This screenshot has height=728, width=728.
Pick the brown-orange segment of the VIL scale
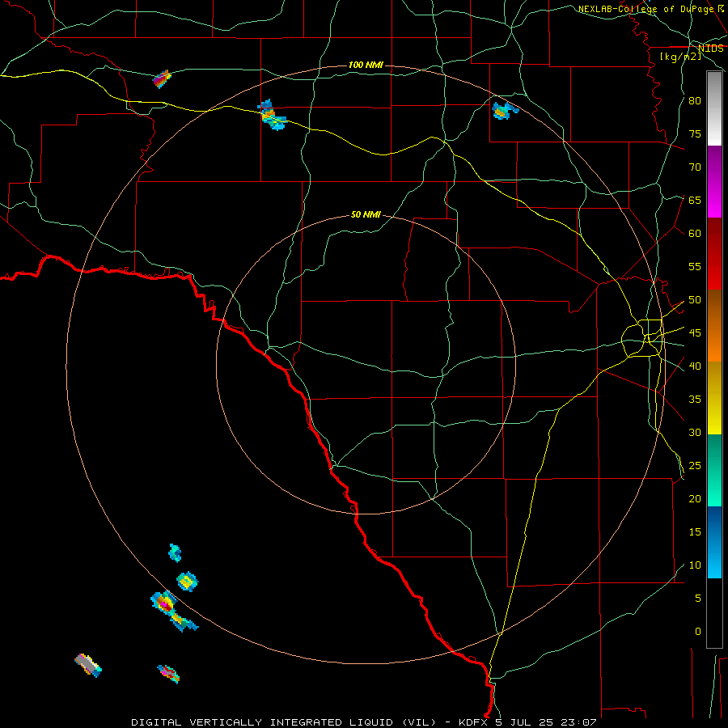[714, 326]
